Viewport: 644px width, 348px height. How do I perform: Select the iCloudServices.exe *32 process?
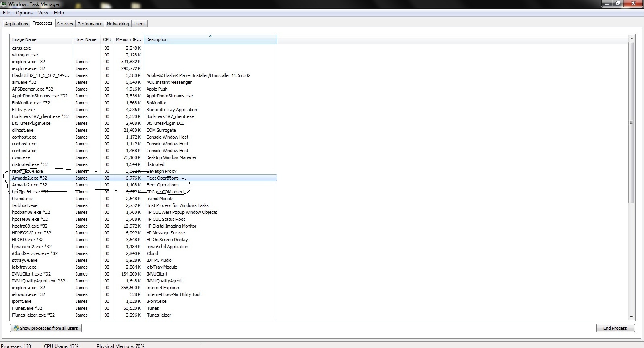[x=143, y=253]
